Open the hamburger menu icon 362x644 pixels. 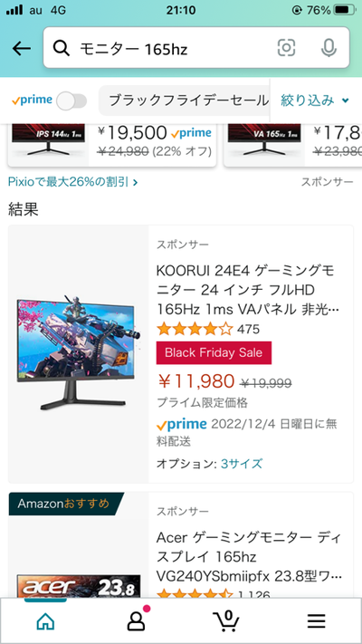[x=316, y=621]
